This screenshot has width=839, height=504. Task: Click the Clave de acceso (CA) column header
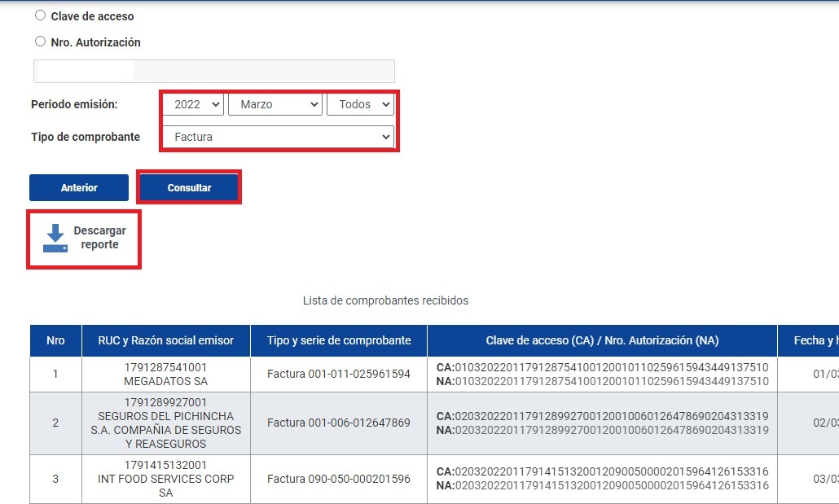[602, 340]
